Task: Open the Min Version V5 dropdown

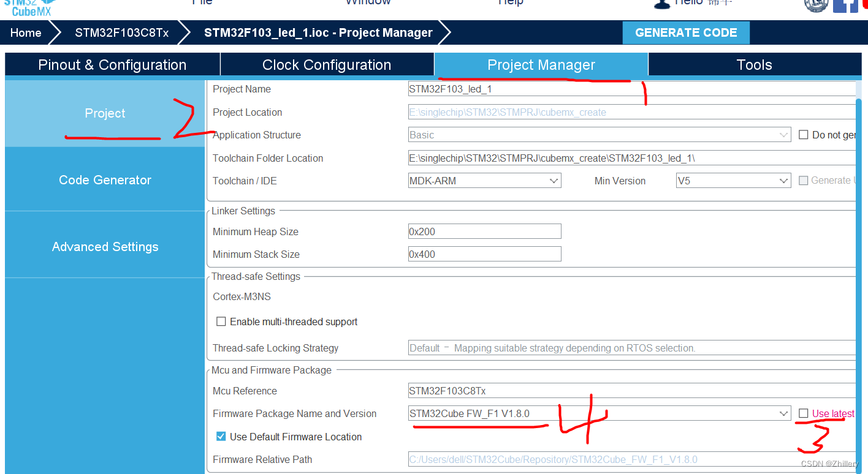Action: coord(733,181)
